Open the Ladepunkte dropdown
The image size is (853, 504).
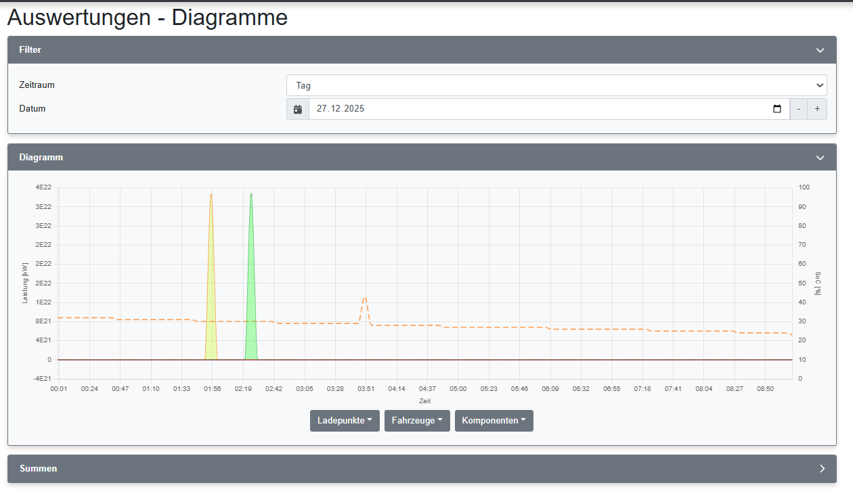(345, 420)
